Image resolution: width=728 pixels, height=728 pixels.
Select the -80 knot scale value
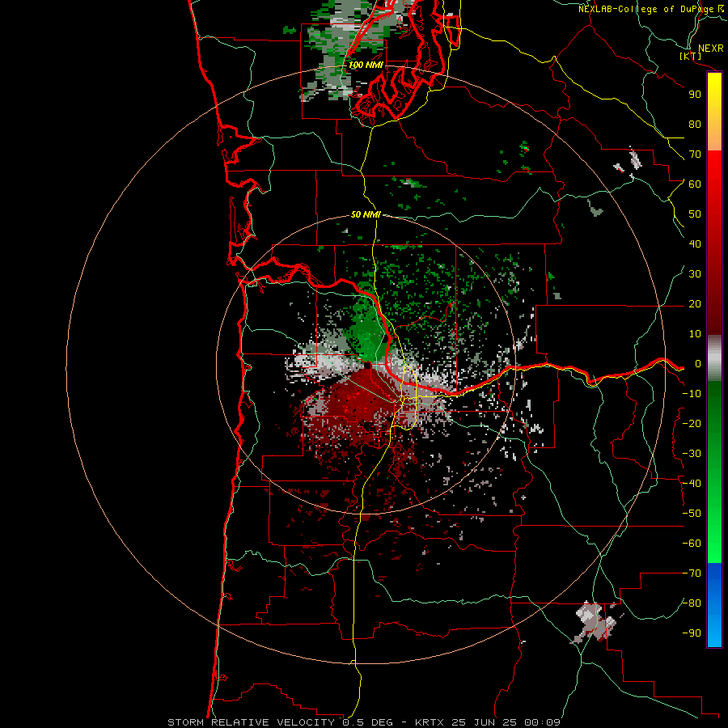pos(692,603)
